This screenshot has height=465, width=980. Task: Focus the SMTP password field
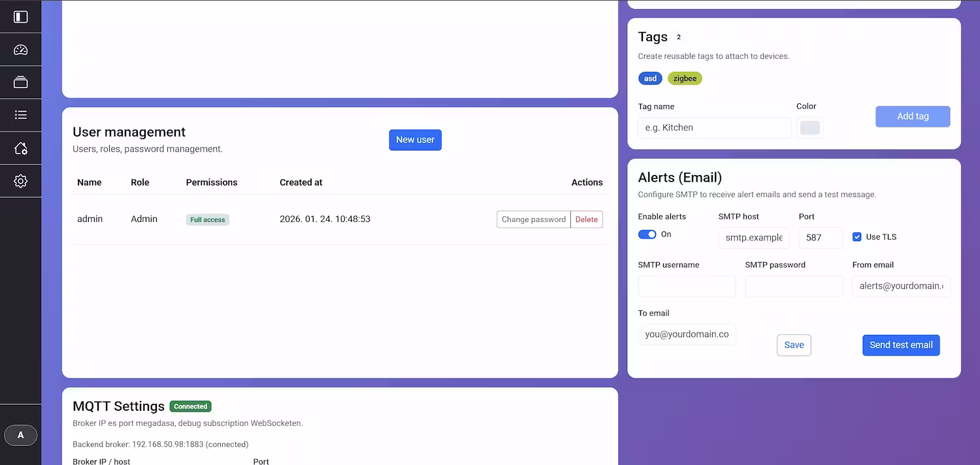click(x=794, y=286)
